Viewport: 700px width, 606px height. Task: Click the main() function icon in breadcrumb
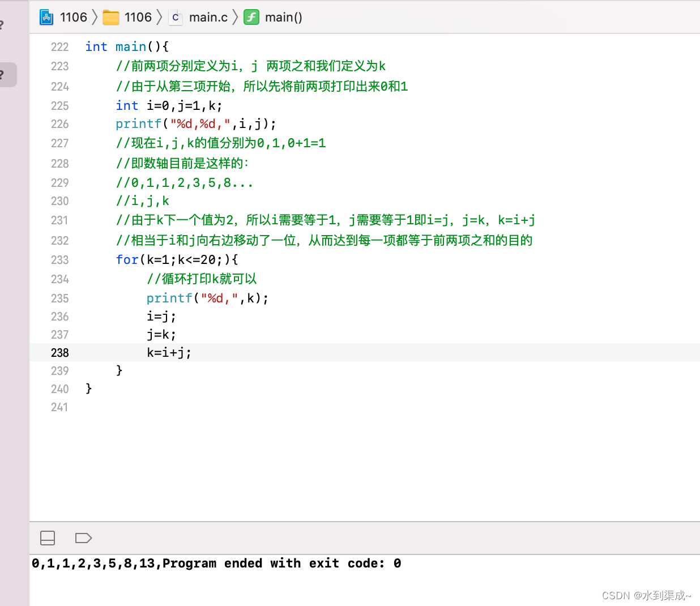251,18
